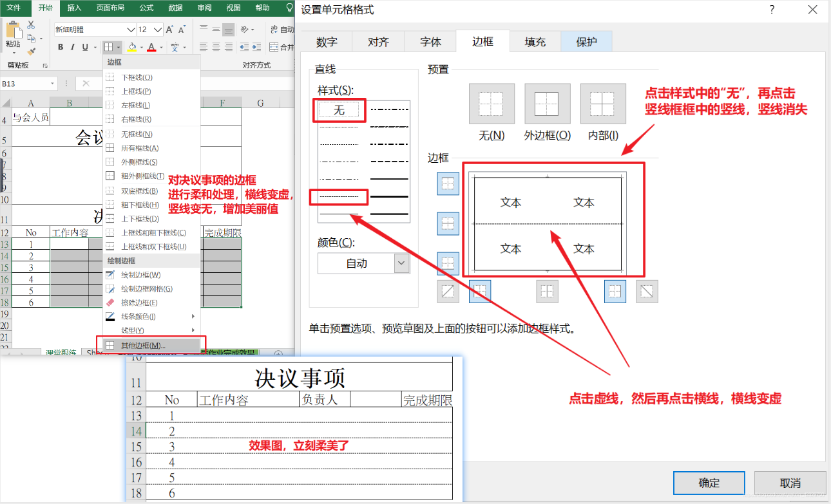Click the Copy icon in ribbon
The height and width of the screenshot is (504, 831).
point(31,38)
